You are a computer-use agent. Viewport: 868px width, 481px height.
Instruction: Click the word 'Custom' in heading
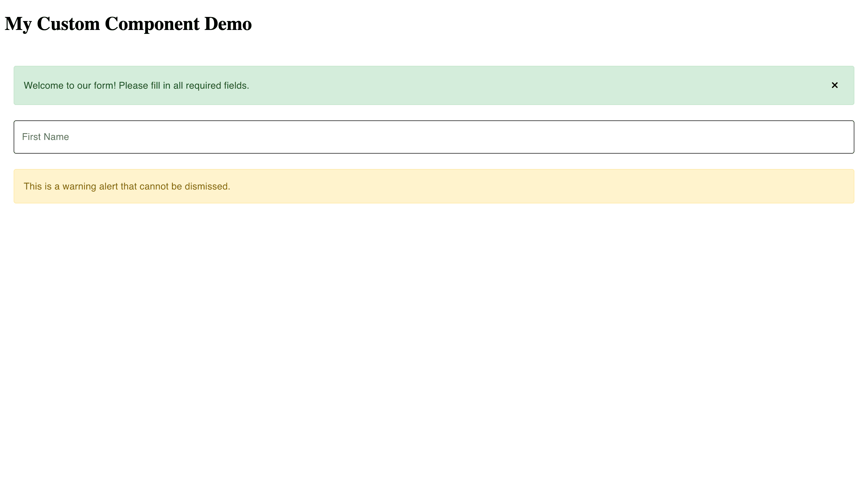pos(68,24)
